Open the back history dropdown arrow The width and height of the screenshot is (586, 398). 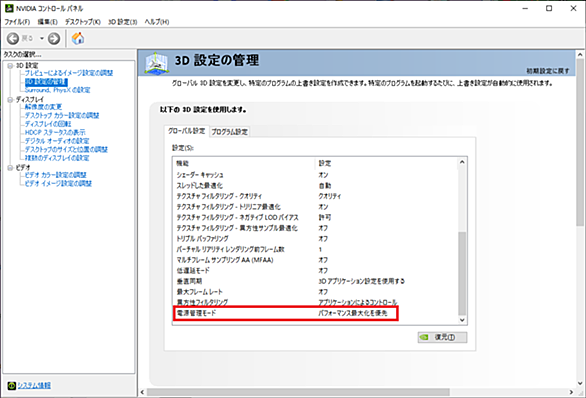tap(42, 38)
